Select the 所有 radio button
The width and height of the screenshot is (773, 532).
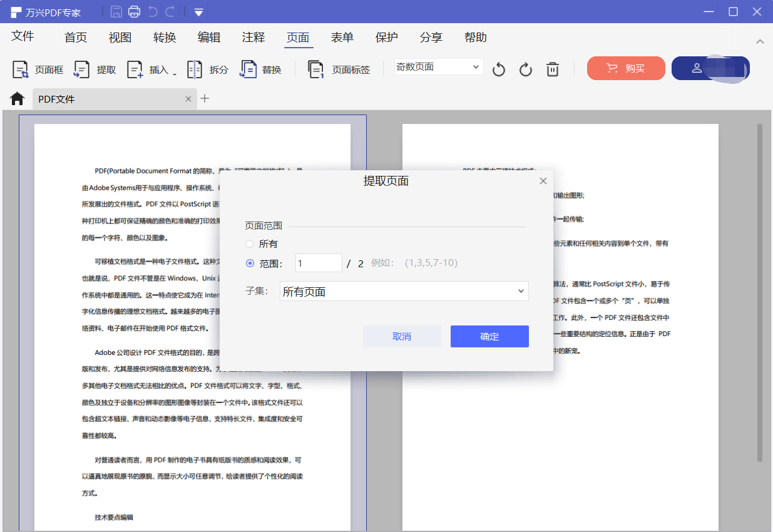[250, 243]
